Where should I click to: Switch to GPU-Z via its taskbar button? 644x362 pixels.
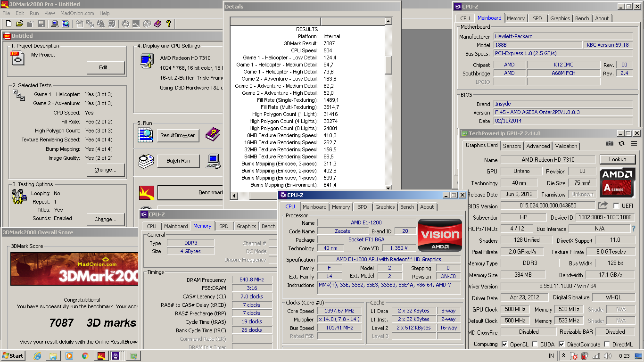[x=133, y=356]
